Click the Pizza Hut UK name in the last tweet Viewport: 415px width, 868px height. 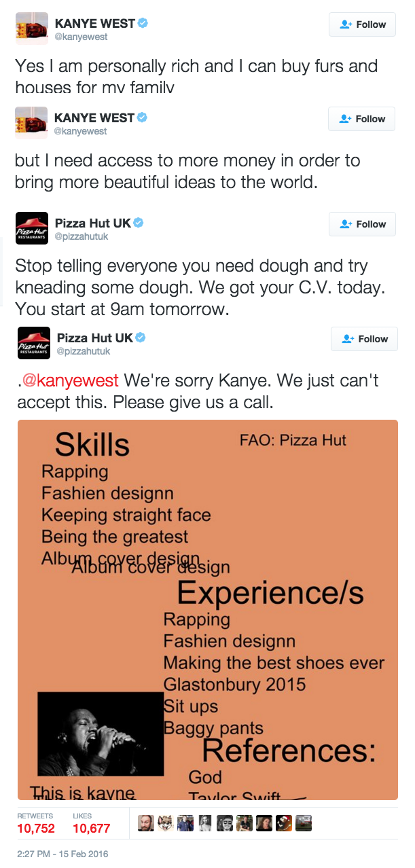click(94, 338)
